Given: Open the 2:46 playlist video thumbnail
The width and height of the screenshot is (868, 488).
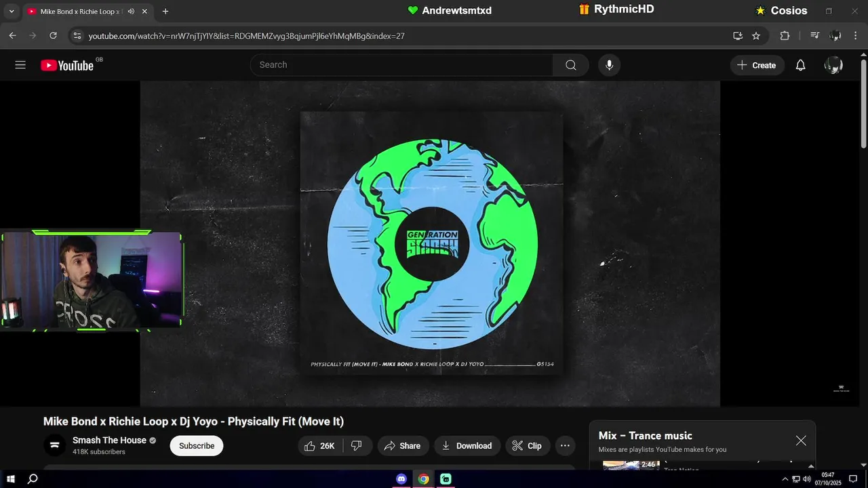Looking at the screenshot, I should pos(631,465).
